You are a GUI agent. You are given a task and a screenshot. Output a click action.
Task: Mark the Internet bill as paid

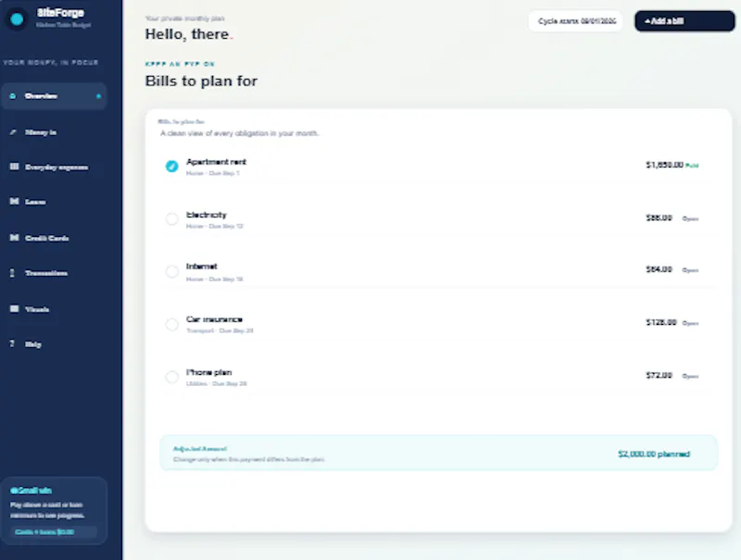pyautogui.click(x=171, y=271)
